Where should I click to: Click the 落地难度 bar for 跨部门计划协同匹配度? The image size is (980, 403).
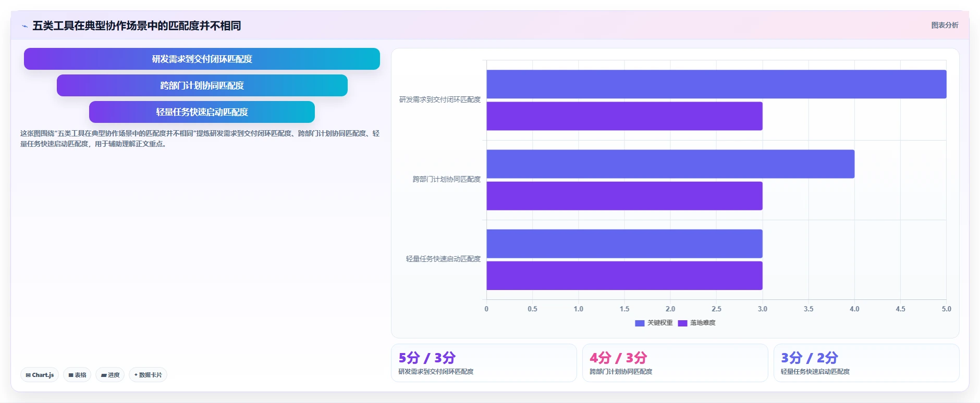click(624, 196)
